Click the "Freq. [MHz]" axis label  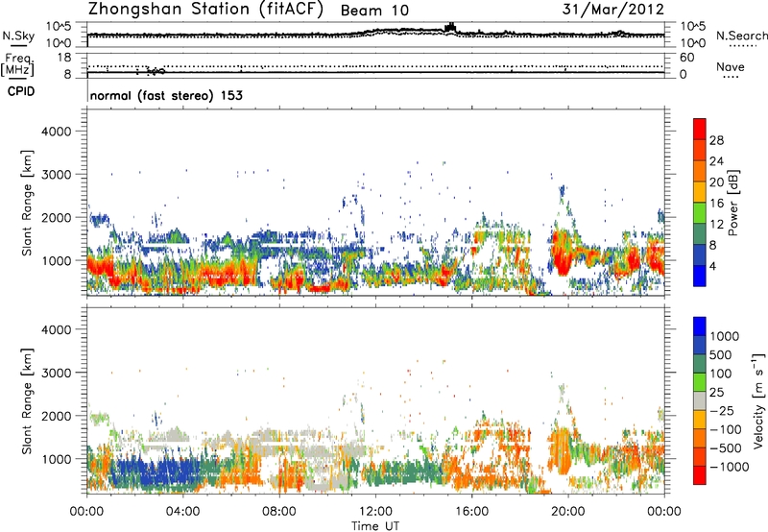point(17,65)
